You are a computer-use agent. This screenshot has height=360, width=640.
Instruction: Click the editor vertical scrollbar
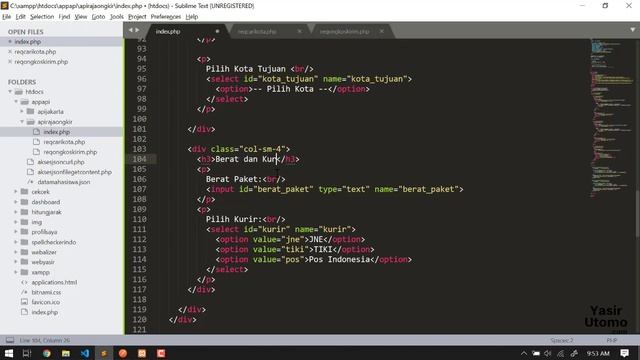[x=637, y=215]
